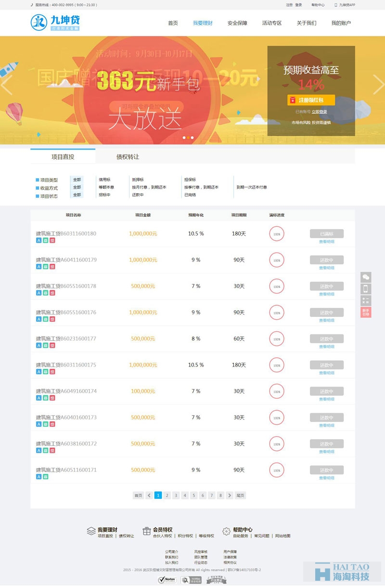This screenshot has height=588, width=385.
Task: Open 查看明细 for 建筑施工贷A60411600179
Action: click(x=327, y=268)
